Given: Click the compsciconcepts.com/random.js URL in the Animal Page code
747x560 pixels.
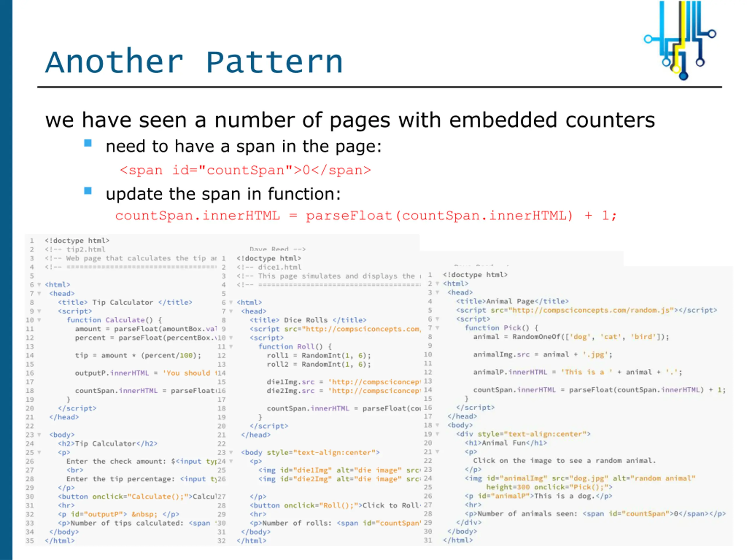Looking at the screenshot, I should pyautogui.click(x=591, y=310).
